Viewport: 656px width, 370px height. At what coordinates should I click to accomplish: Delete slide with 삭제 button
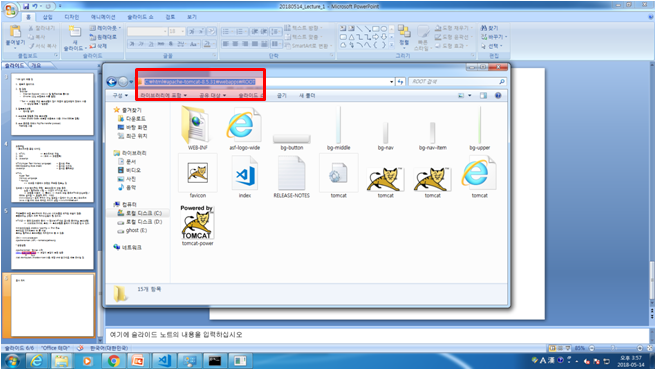pyautogui.click(x=99, y=46)
